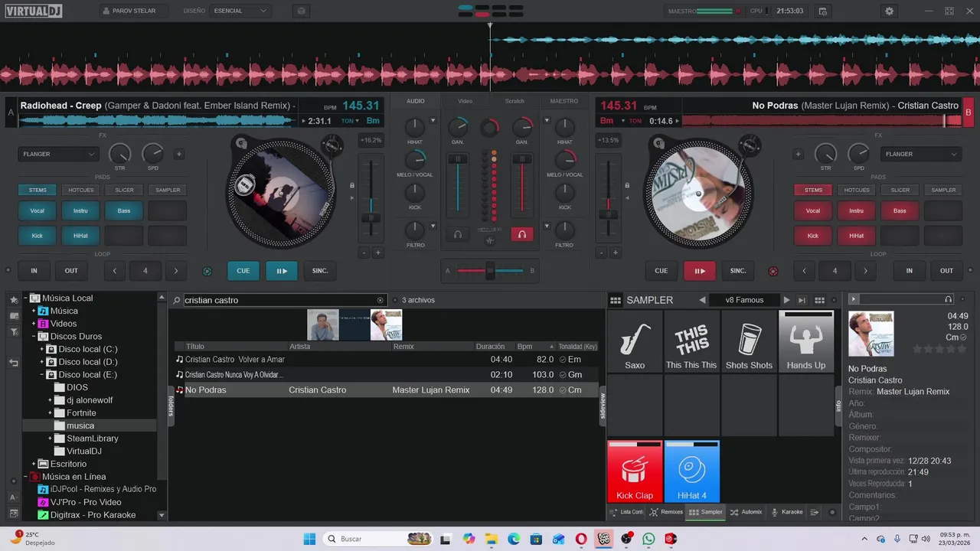Click the back arrow icon in browser sidebar

pyautogui.click(x=14, y=363)
